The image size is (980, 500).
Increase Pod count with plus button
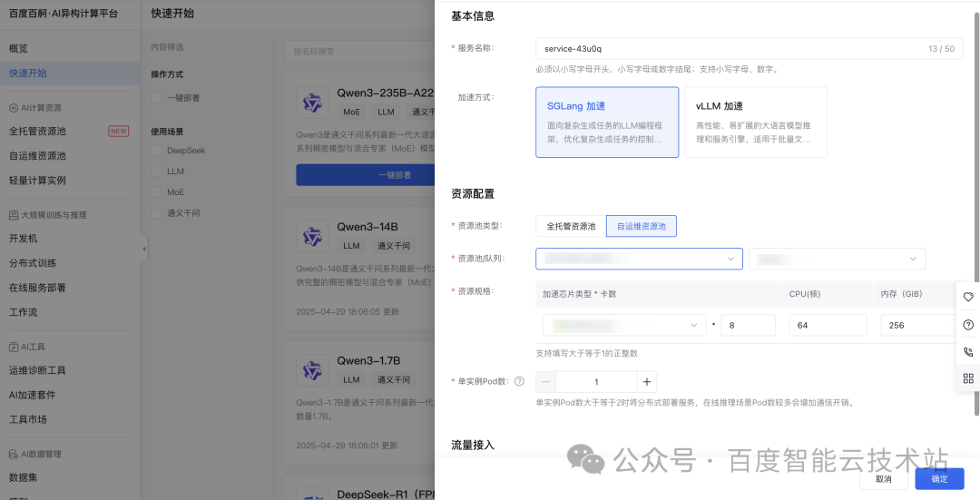646,382
